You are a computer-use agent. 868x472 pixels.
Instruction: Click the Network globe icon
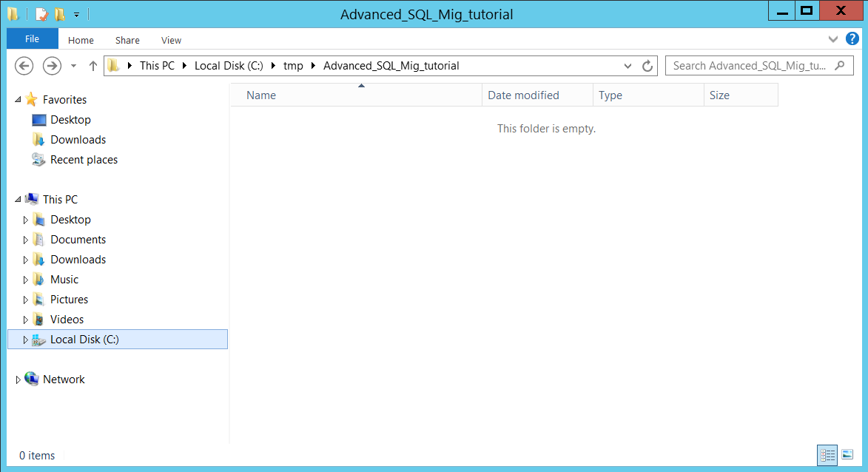[x=32, y=379]
